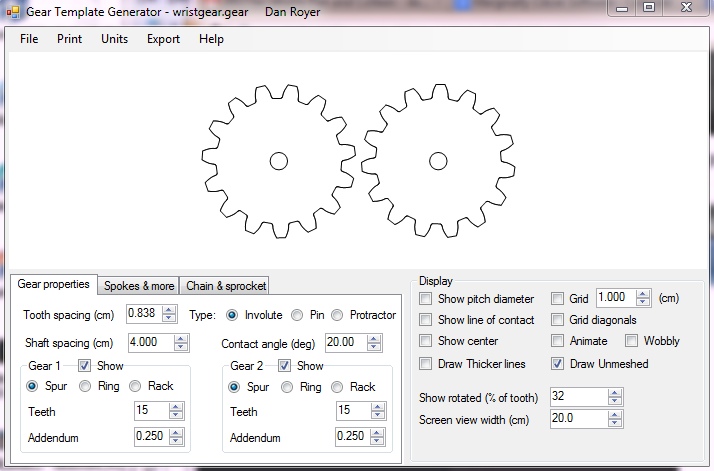The width and height of the screenshot is (714, 471).
Task: Set Gear 2 to Rack
Action: (x=337, y=387)
